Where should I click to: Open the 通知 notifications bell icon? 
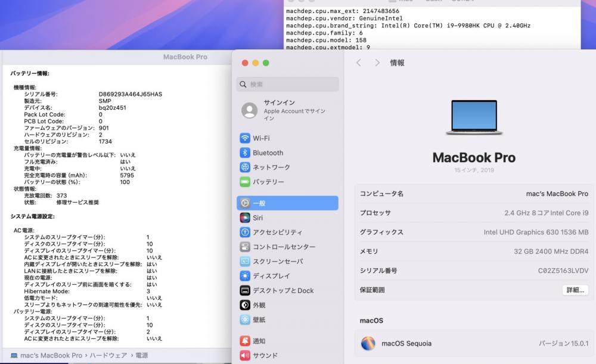point(245,341)
